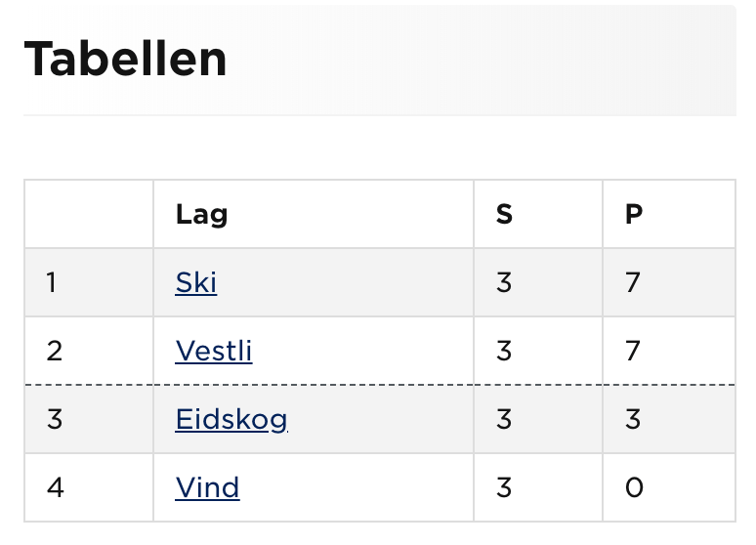Click Eidskog's points value 3
This screenshot has height=545, width=756.
[633, 419]
